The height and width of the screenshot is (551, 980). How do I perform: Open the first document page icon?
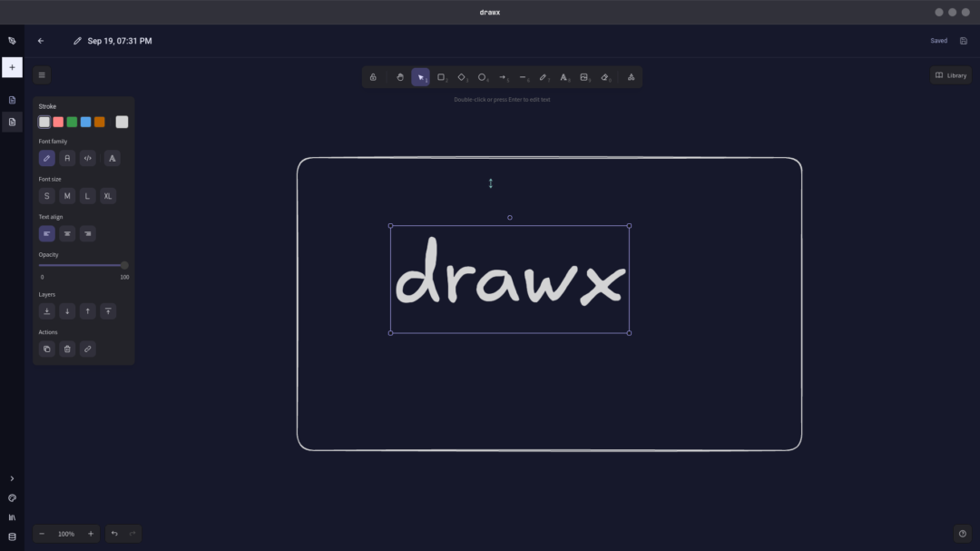coord(12,100)
